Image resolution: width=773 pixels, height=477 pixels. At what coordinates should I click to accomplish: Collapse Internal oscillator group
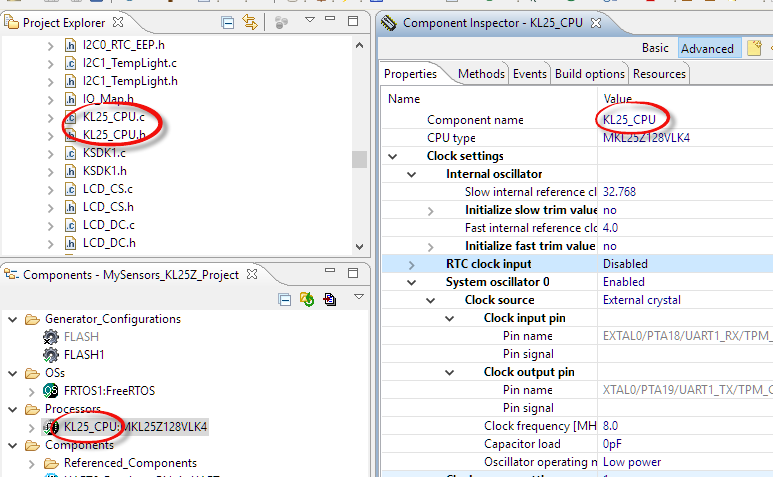point(411,174)
